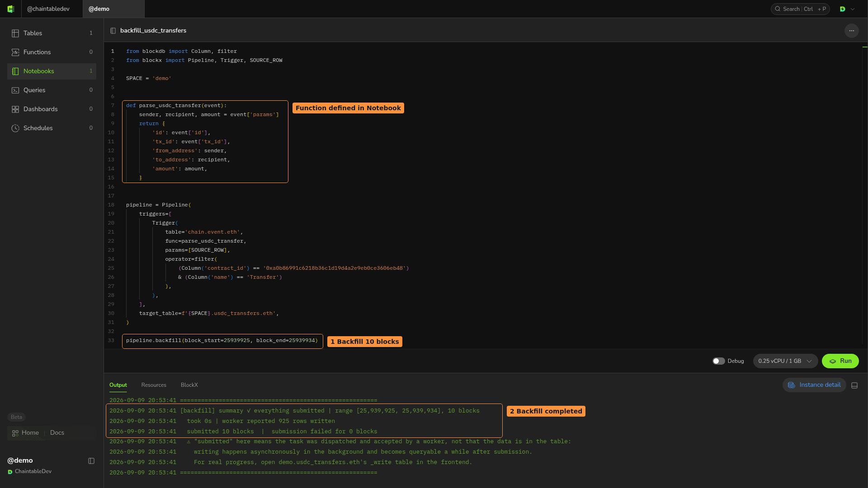Click the ChaintableDev logo icon
The height and width of the screenshot is (488, 868).
[x=10, y=472]
